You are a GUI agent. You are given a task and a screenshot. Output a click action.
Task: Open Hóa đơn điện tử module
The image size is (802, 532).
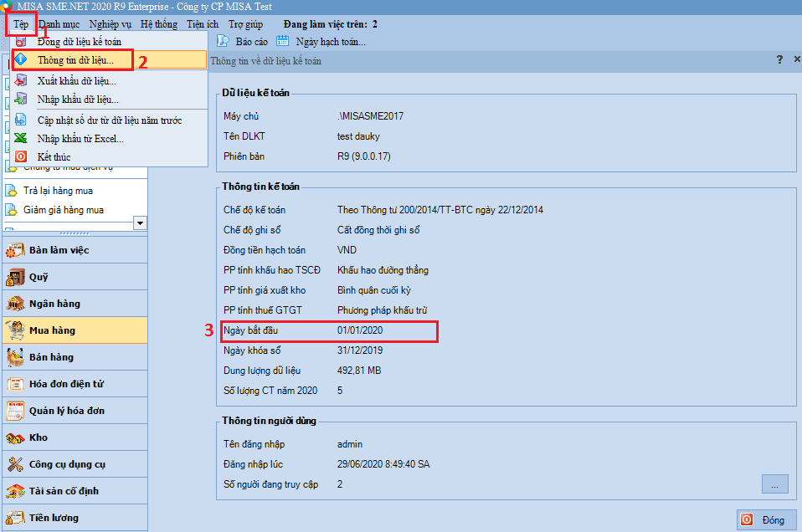coord(75,384)
